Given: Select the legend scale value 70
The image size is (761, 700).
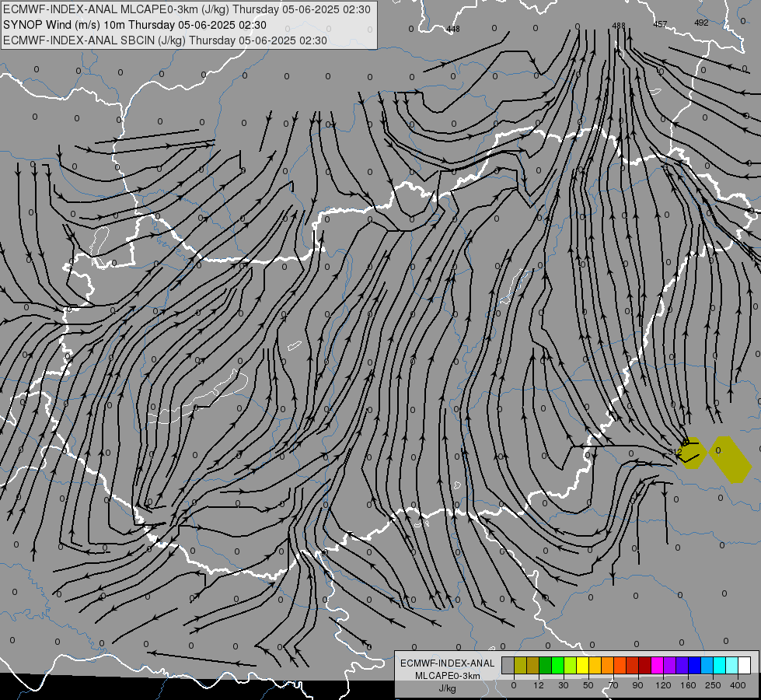Looking at the screenshot, I should pos(613,685).
